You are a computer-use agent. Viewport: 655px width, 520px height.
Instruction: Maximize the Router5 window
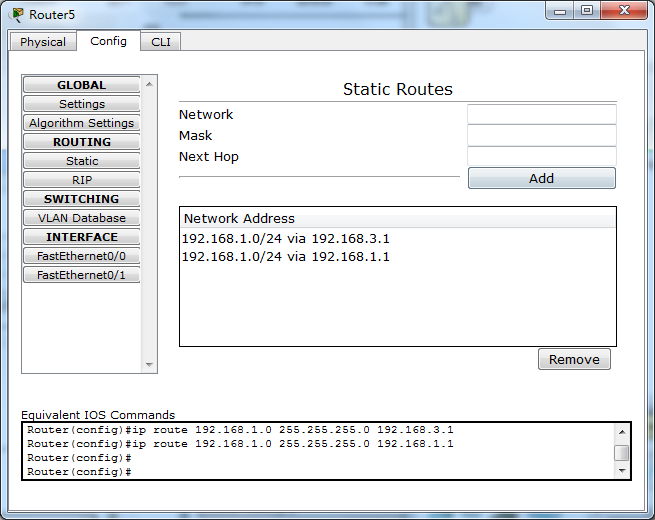[587, 11]
